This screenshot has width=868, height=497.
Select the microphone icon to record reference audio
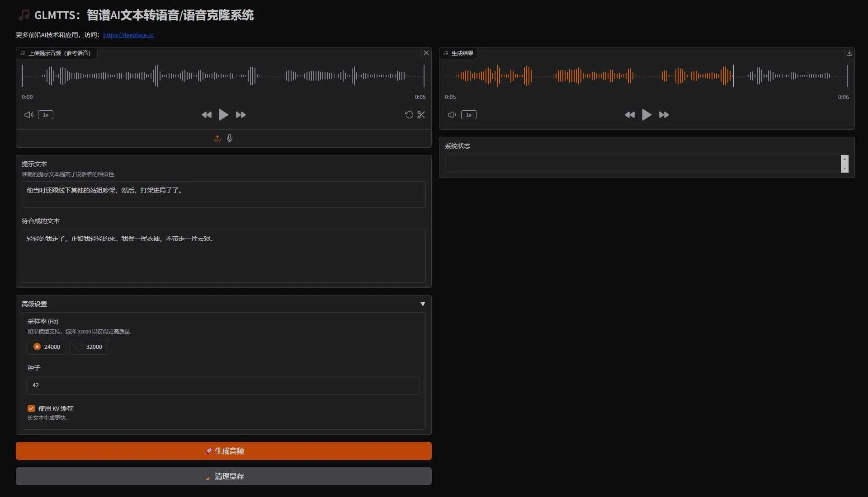(229, 138)
